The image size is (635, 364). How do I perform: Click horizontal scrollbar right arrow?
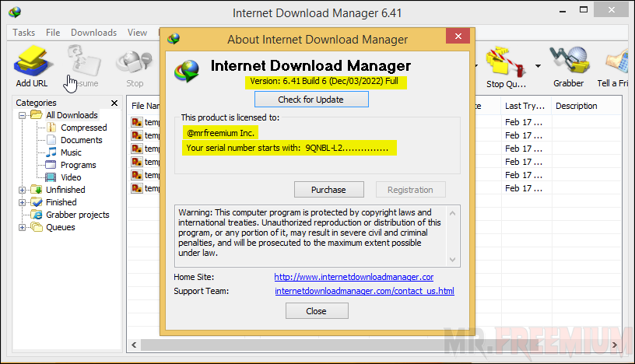tap(615, 345)
